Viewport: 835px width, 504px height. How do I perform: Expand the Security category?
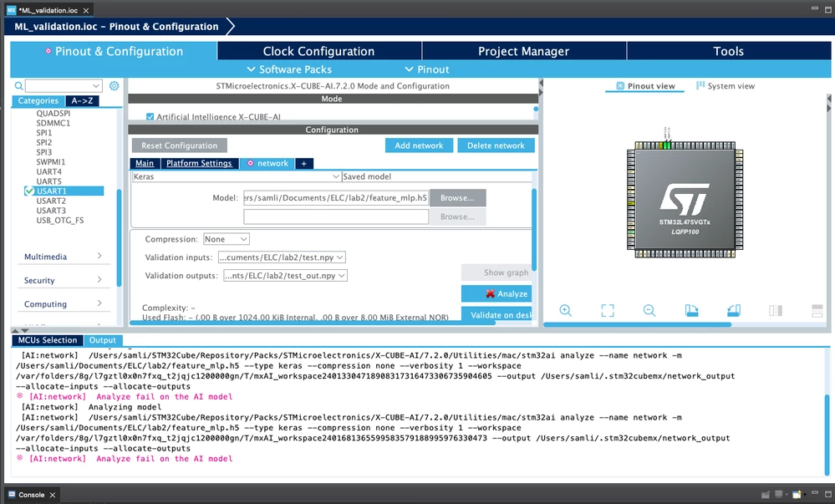tap(63, 280)
